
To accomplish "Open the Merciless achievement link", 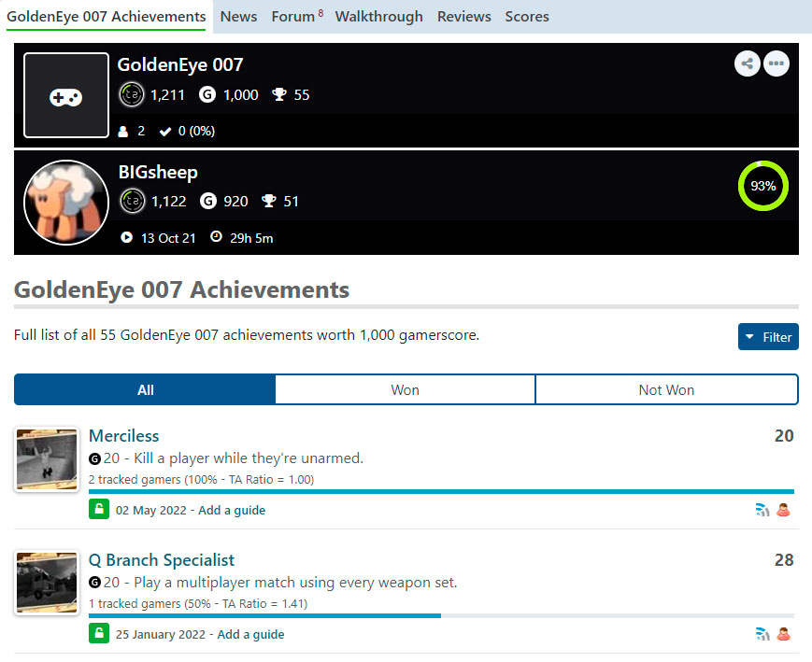I will [123, 436].
